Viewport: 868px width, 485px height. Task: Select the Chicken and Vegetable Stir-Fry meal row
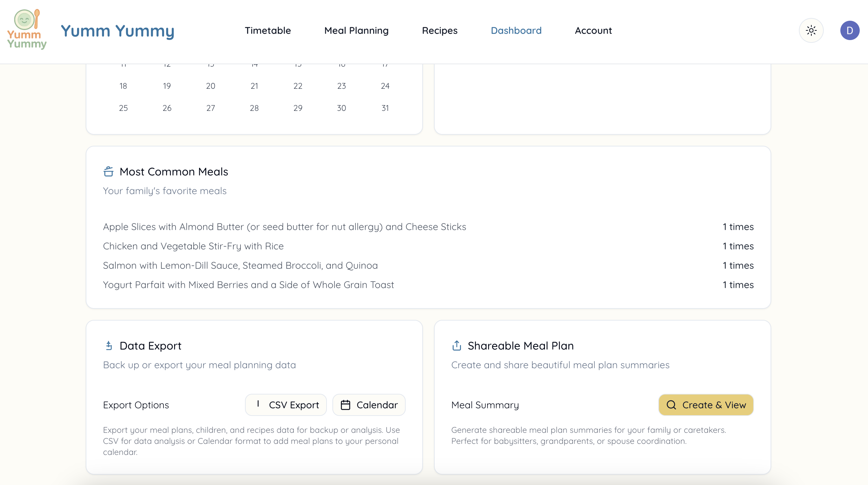[193, 246]
